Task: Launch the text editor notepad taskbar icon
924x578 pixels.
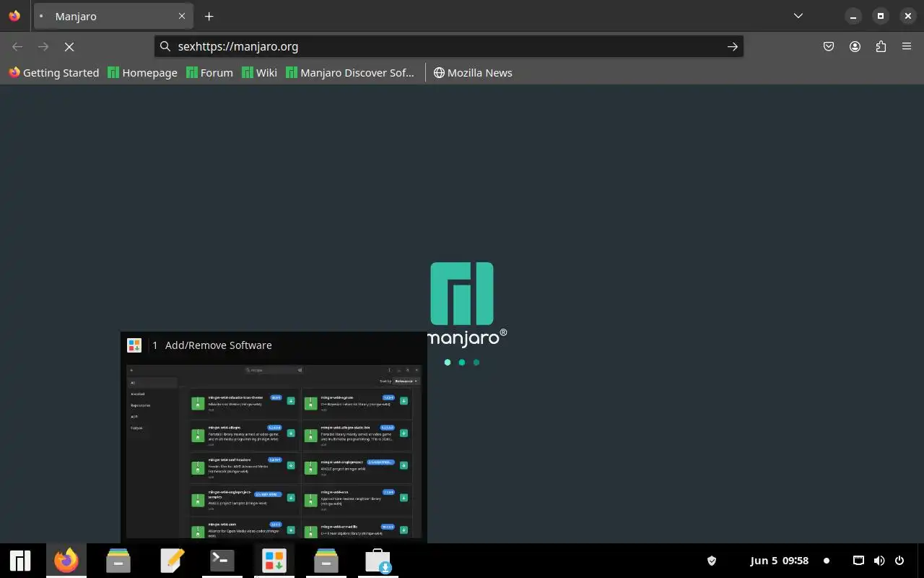Action: tap(172, 561)
